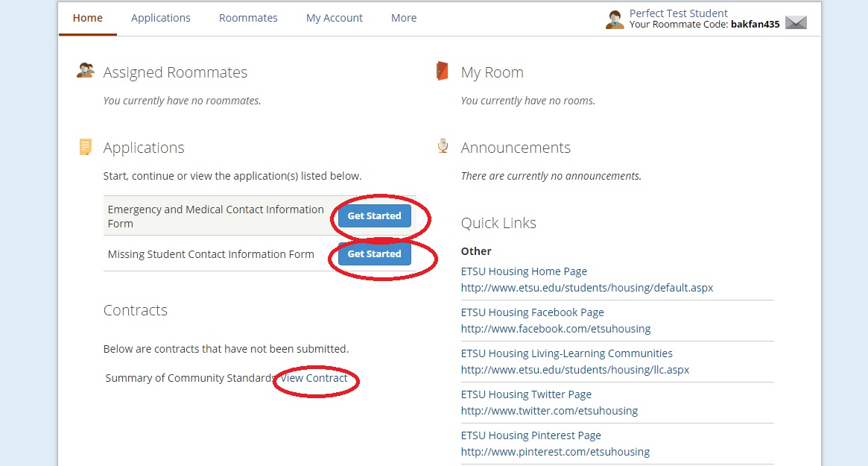
Task: Click the Announcements microphone icon
Action: 443,146
